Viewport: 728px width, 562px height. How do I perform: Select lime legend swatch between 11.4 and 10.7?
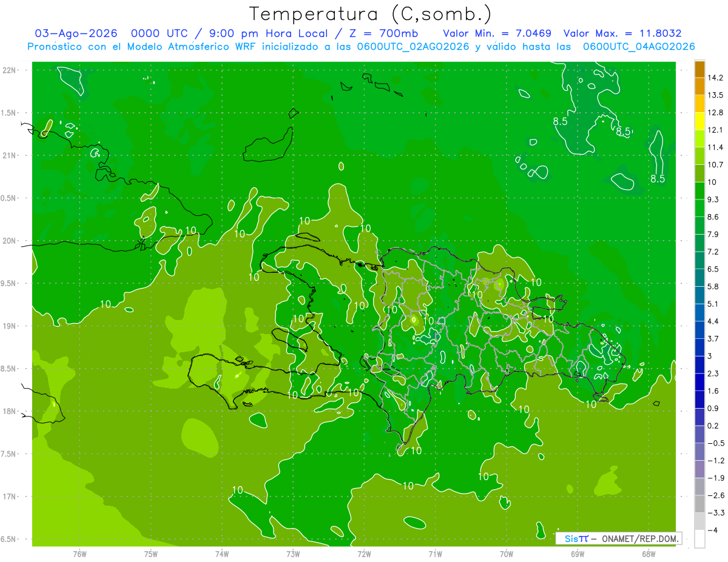coord(699,156)
